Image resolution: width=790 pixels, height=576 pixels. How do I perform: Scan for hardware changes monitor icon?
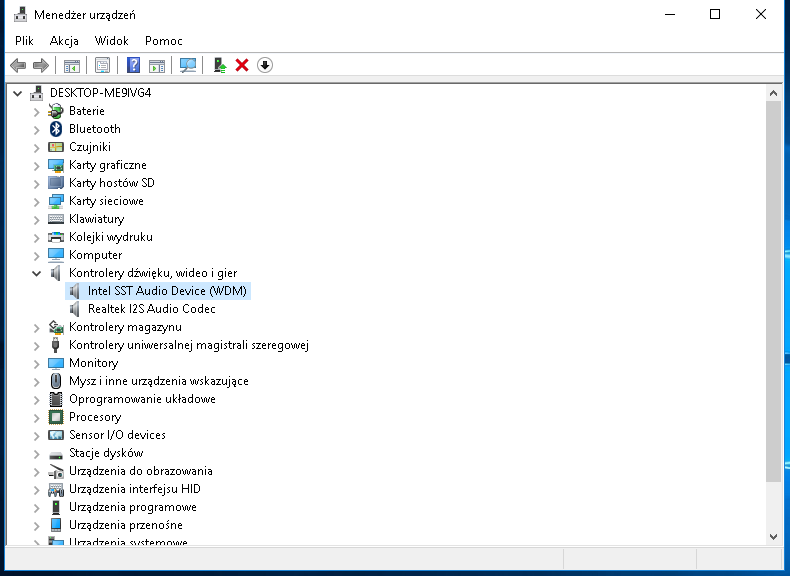coord(188,65)
